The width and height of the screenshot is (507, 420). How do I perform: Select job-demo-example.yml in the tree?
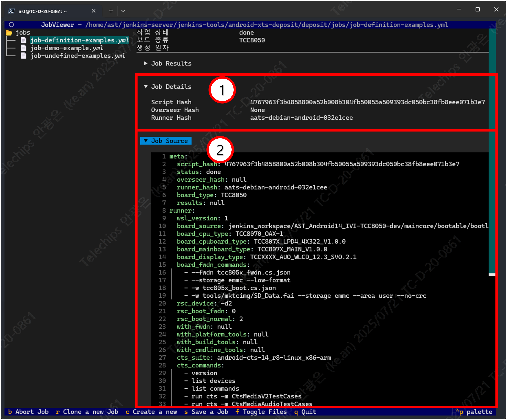click(67, 48)
